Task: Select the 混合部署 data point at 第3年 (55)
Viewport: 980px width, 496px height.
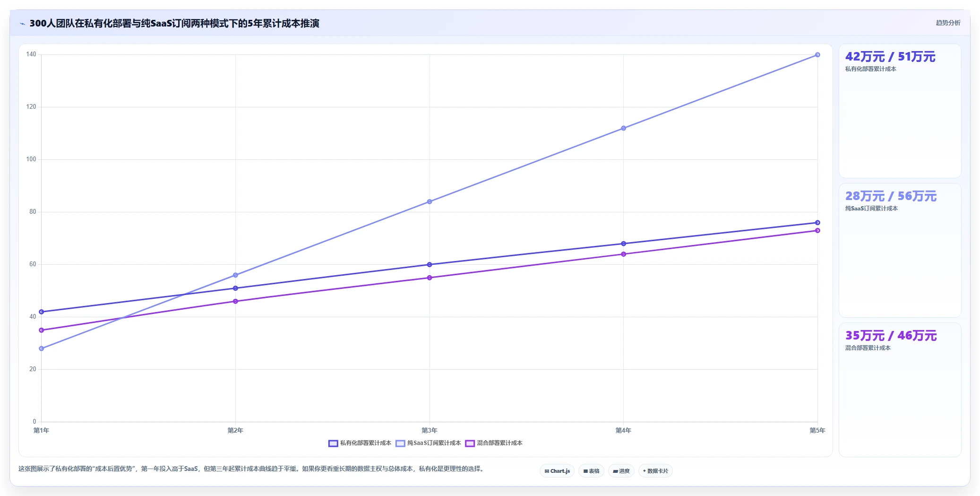Action: (x=430, y=278)
